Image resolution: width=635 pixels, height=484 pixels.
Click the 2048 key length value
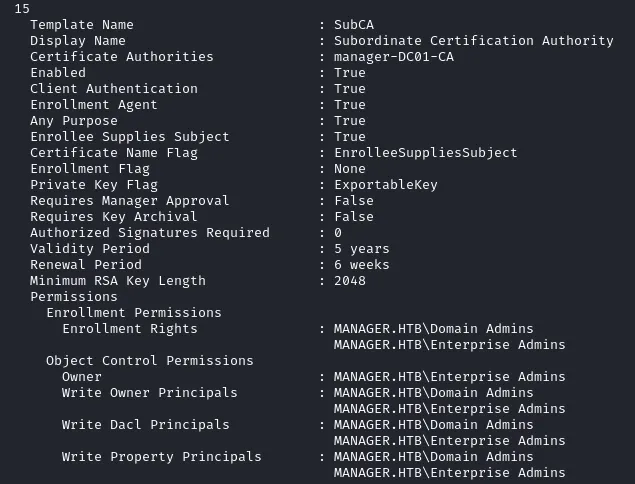click(x=349, y=281)
